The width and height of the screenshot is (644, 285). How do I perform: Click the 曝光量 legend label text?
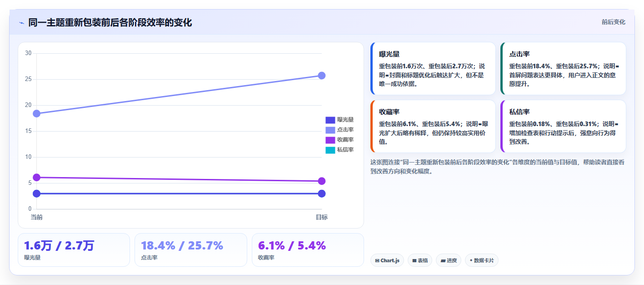point(345,120)
